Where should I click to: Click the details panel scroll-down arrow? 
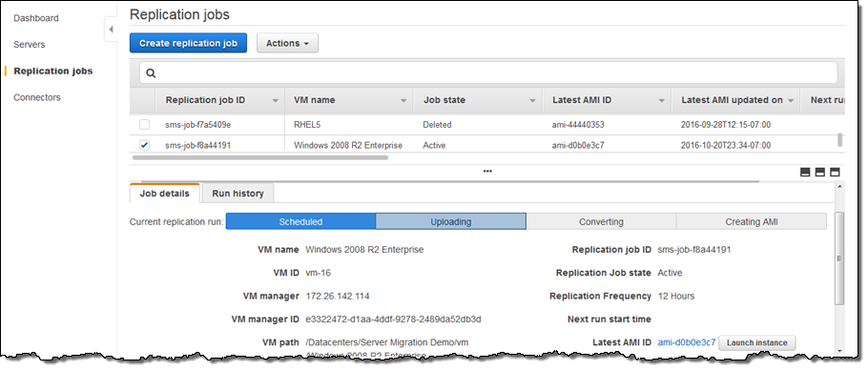[839, 350]
